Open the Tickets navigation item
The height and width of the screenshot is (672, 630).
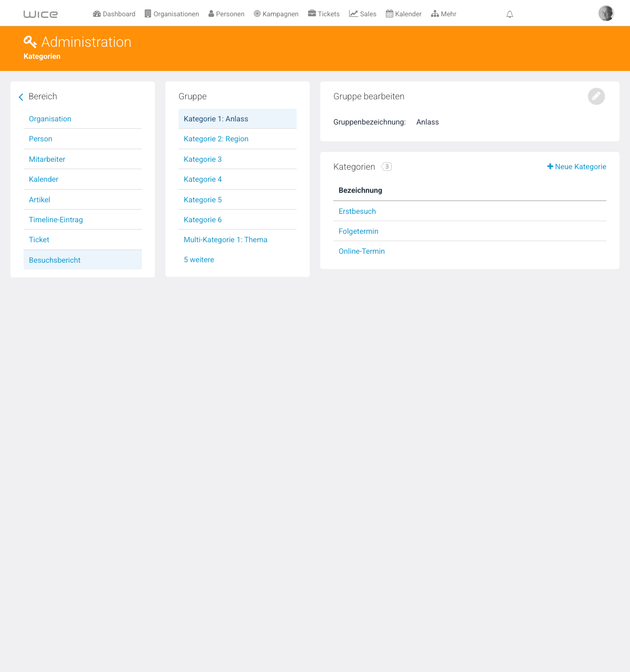pos(324,14)
